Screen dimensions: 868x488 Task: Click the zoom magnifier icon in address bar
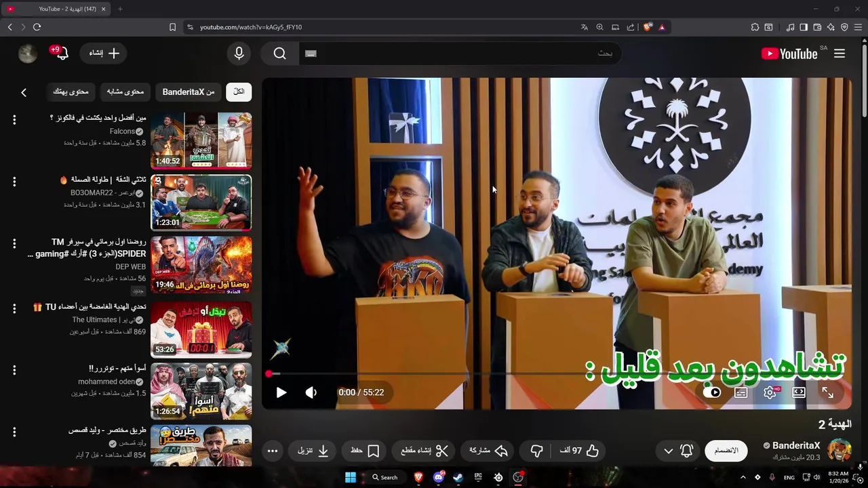(599, 27)
